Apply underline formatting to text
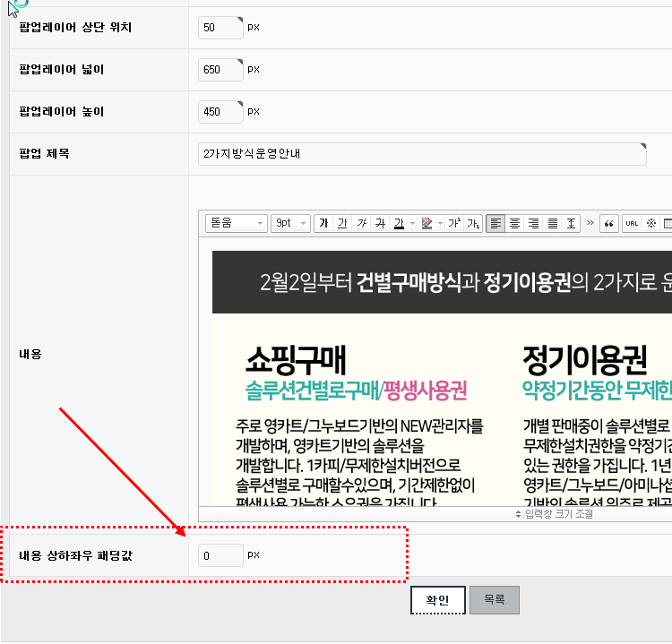The height and width of the screenshot is (644, 672). [342, 223]
